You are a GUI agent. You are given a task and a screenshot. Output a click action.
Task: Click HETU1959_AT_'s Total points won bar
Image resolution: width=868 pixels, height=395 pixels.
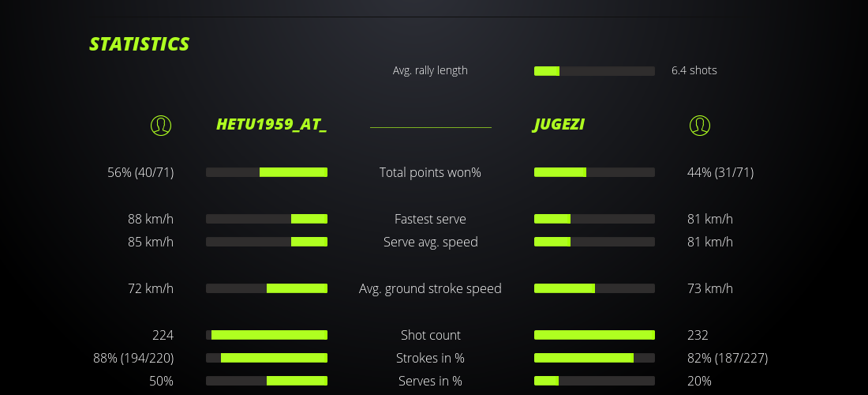click(x=267, y=172)
